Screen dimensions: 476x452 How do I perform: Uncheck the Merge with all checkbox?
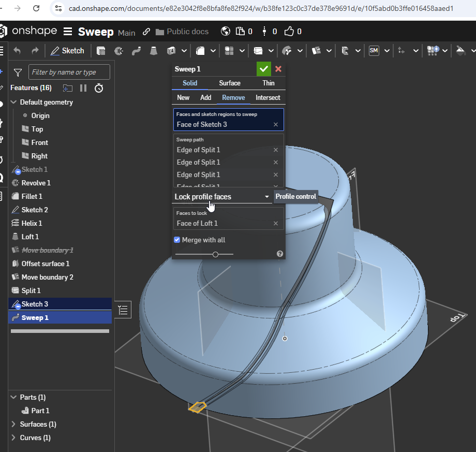point(177,240)
